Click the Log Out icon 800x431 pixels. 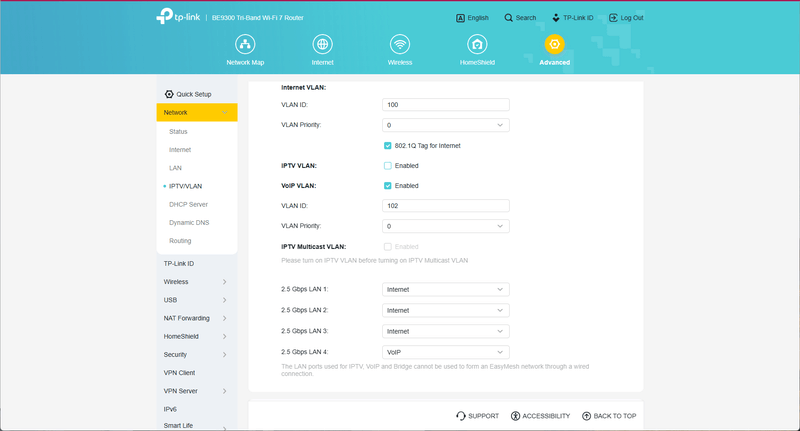click(613, 18)
